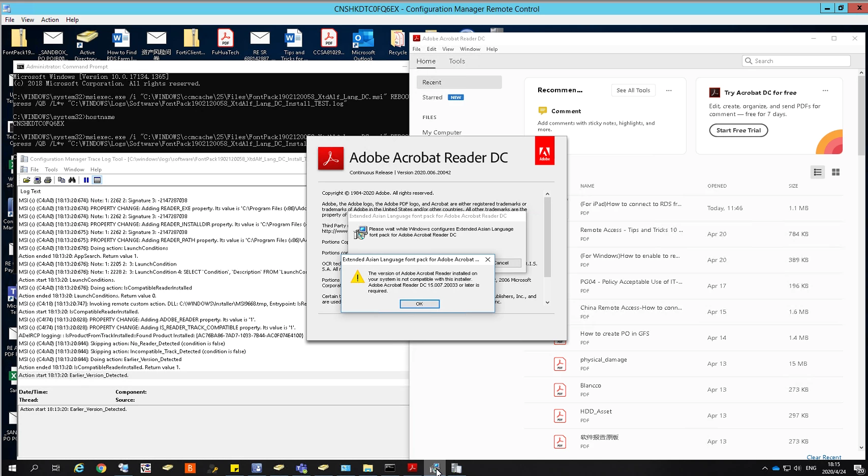Click Copy icon in Trace Log Tool toolbar
The width and height of the screenshot is (868, 476).
61,180
